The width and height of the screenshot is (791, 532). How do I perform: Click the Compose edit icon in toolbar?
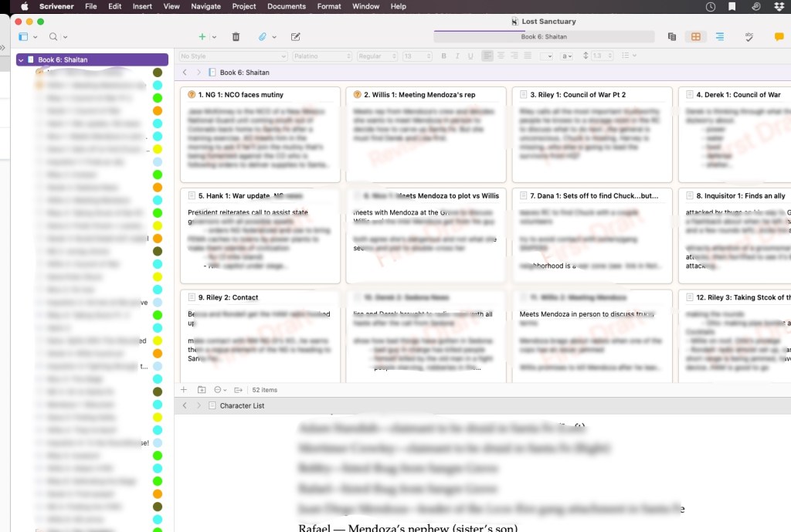[295, 36]
